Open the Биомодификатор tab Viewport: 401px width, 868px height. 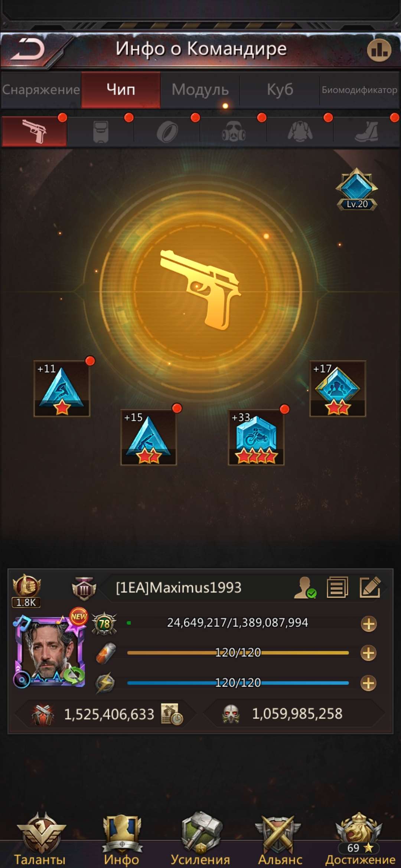click(x=359, y=90)
